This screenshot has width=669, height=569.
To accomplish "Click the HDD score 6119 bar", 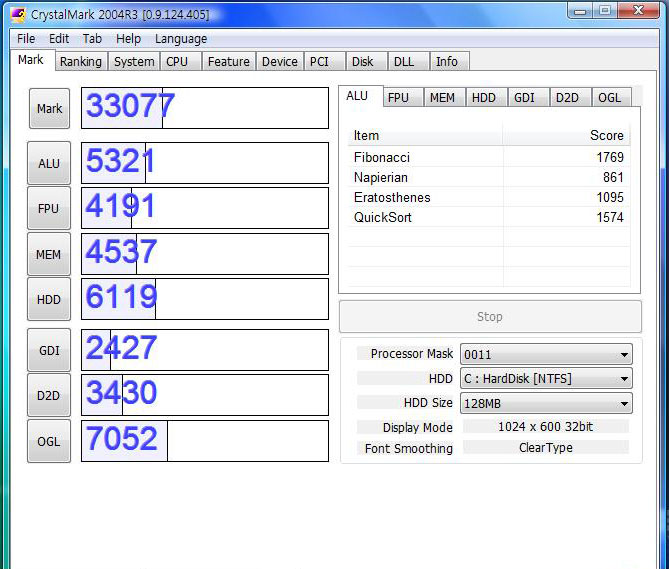I will coord(205,299).
